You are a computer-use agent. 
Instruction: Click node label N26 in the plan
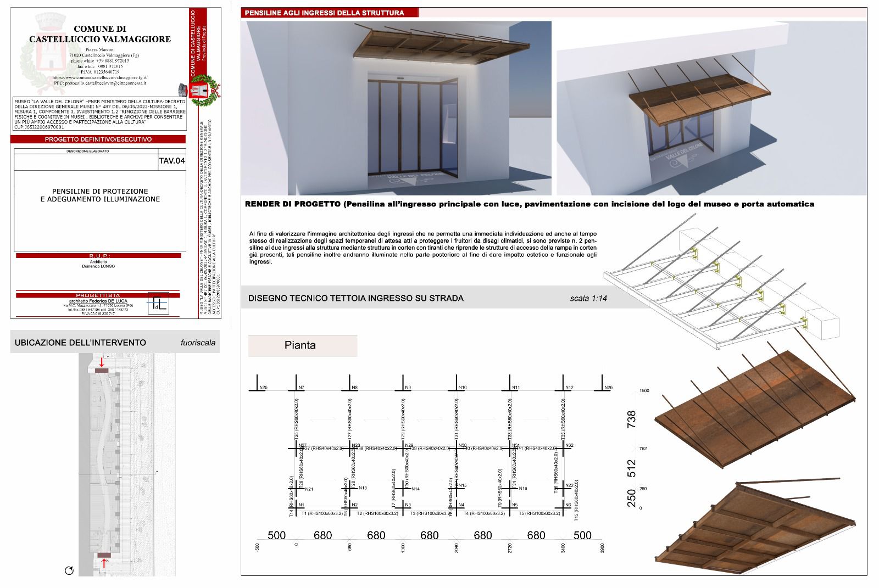[x=608, y=388]
